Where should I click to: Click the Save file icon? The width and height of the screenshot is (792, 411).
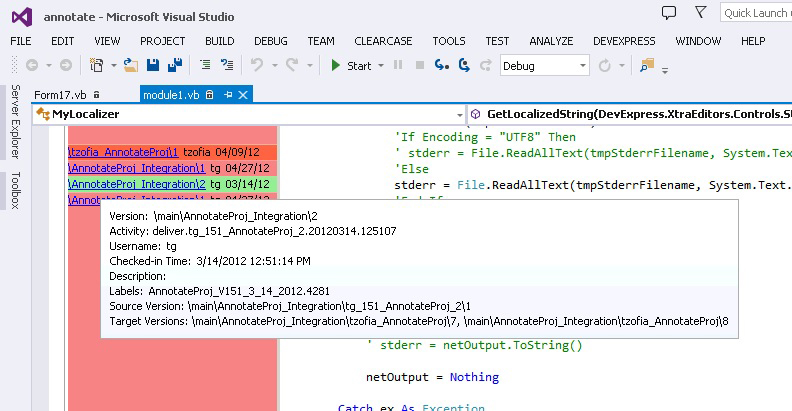point(153,65)
